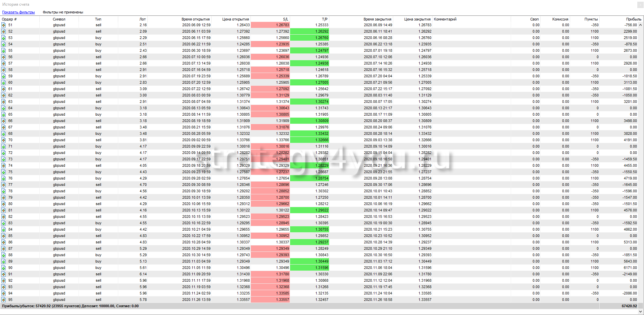This screenshot has width=644, height=315.
Task: Select profit value 6171.00 in order 90
Action: pos(630,268)
